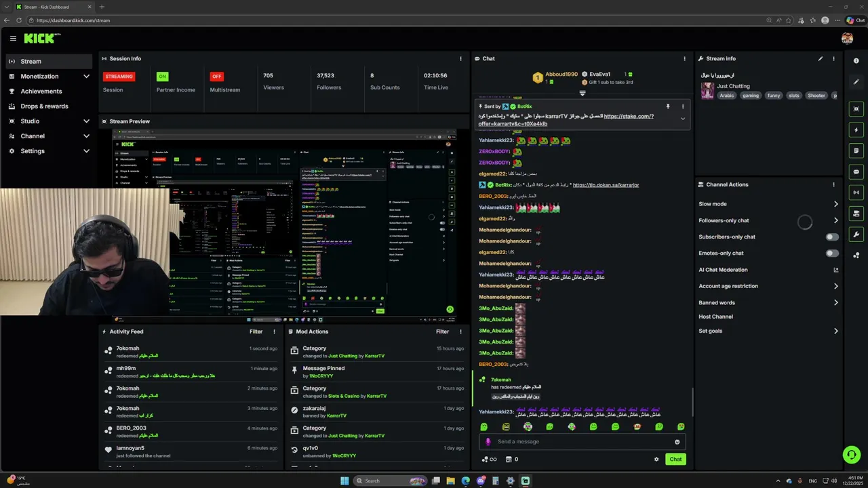Click the channel actions icon in right rail
The image size is (868, 488).
tap(856, 213)
